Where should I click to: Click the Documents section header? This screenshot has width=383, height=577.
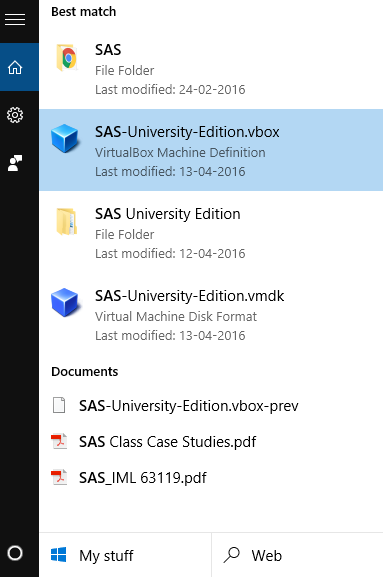(x=85, y=372)
